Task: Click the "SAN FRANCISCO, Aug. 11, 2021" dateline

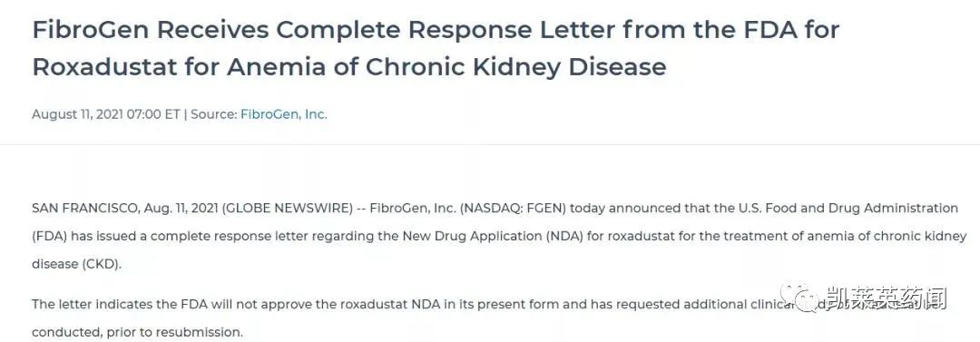Action: 124,209
